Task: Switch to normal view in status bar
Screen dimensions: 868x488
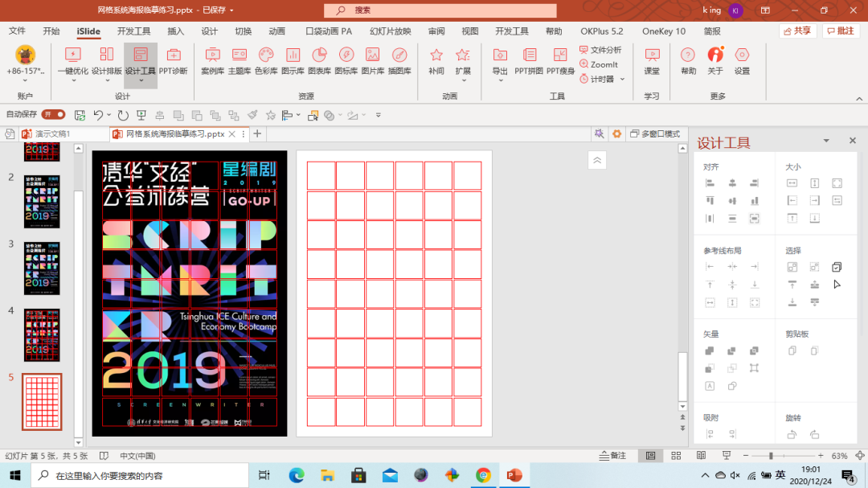Action: (650, 456)
